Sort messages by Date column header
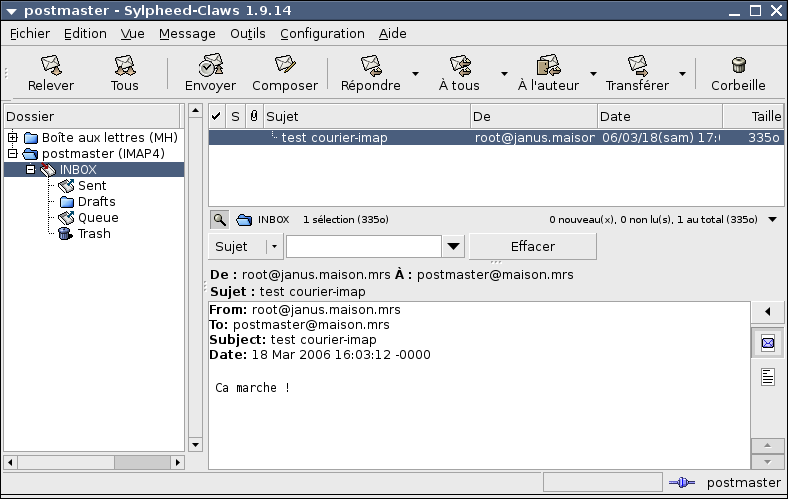Viewport: 788px width, 499px height. (x=660, y=116)
